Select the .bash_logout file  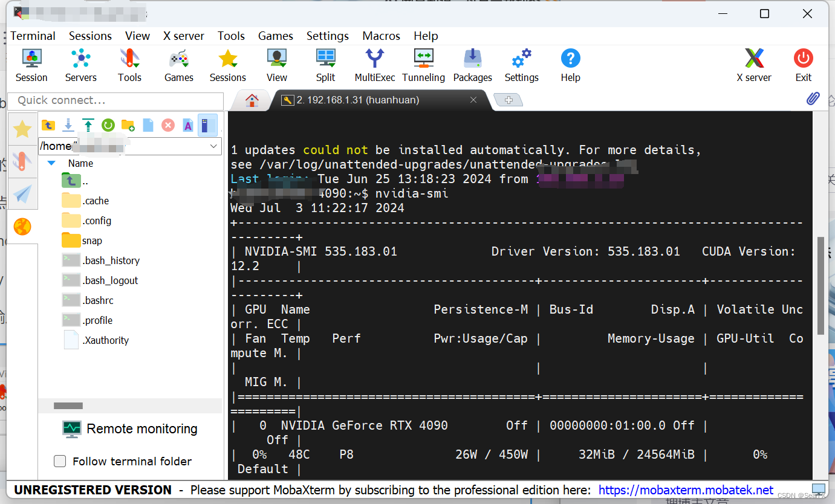[x=100, y=280]
